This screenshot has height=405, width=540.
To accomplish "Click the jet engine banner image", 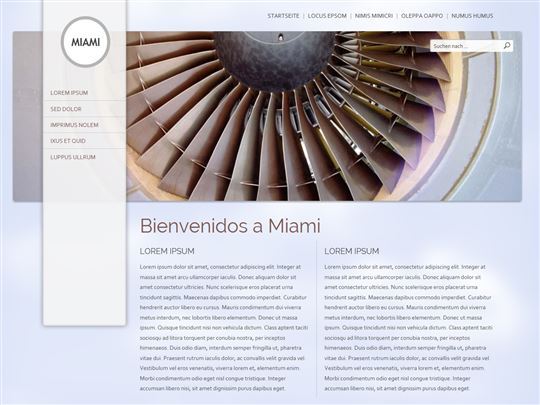I will click(x=324, y=116).
